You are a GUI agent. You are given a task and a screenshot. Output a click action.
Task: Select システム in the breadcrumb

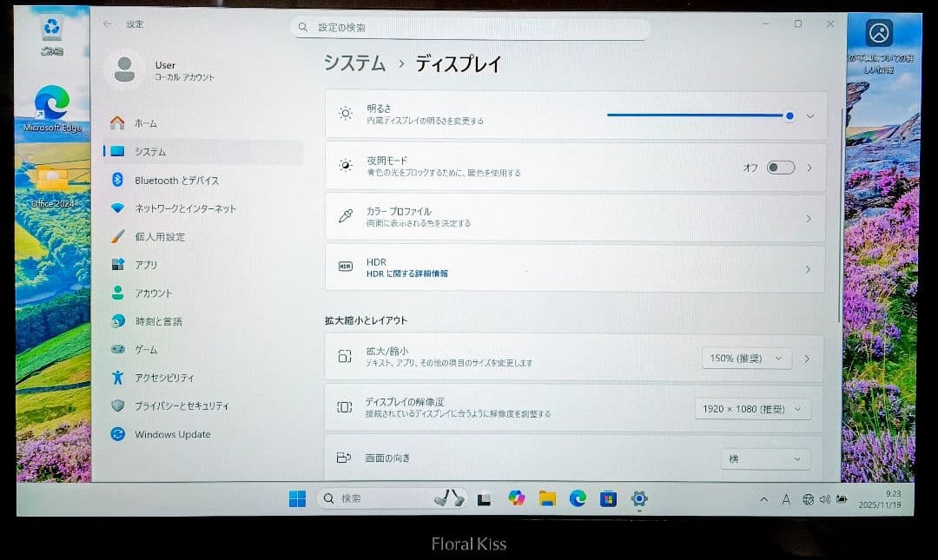351,63
